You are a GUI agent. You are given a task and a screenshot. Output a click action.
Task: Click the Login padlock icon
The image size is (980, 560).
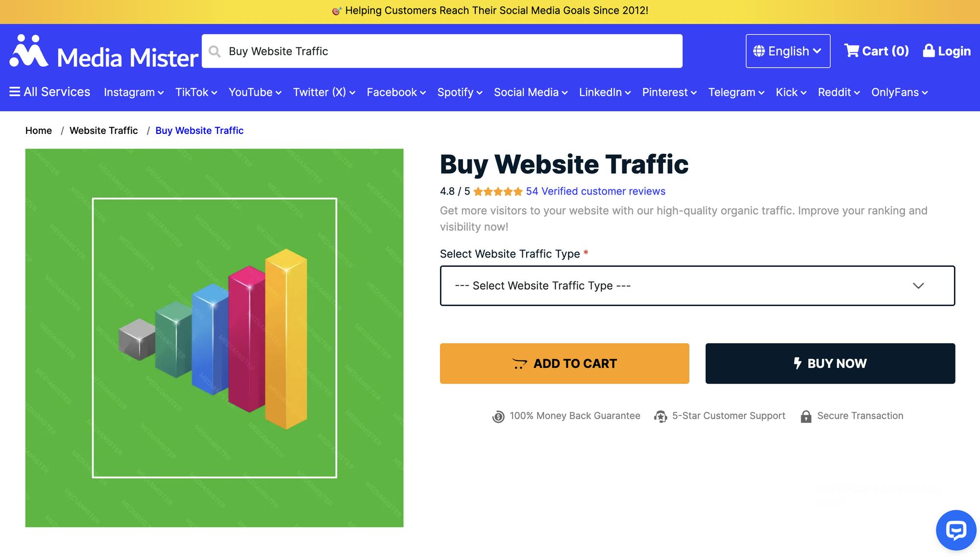tap(928, 51)
